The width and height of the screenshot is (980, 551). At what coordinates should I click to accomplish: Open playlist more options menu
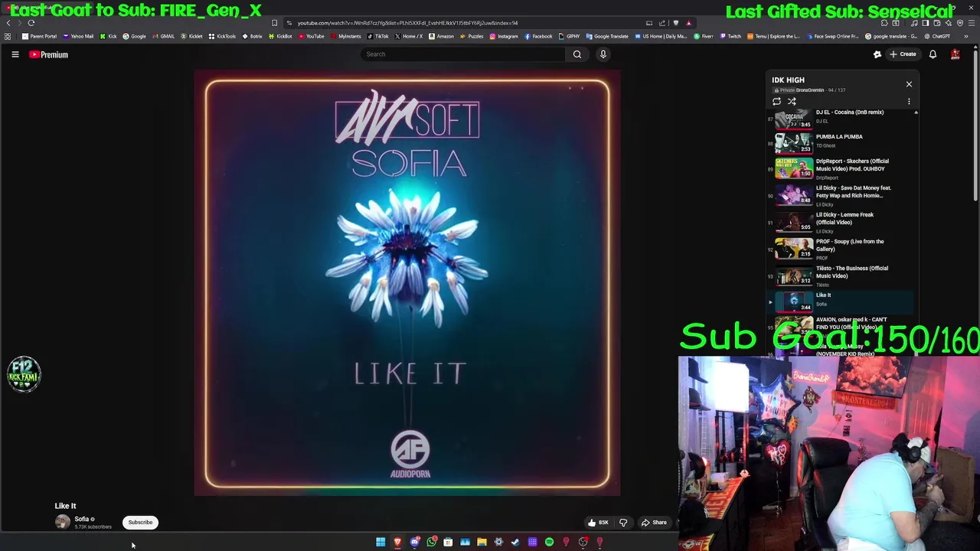click(x=909, y=102)
